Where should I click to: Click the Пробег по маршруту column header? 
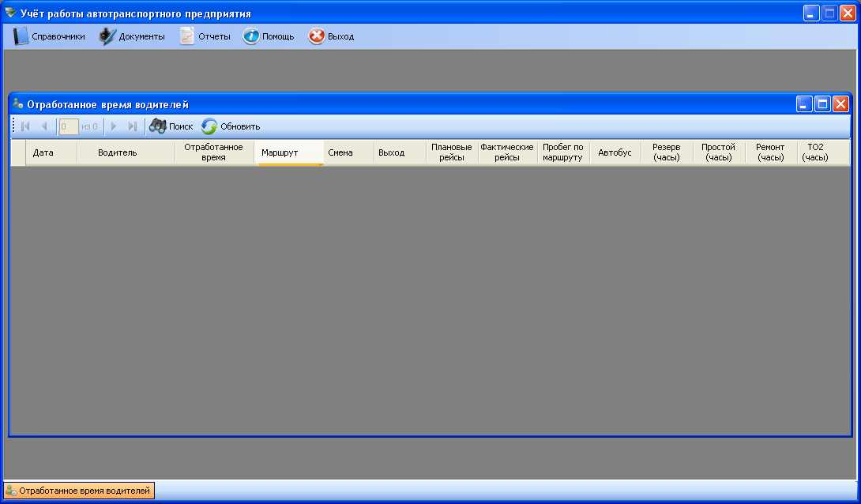click(562, 152)
